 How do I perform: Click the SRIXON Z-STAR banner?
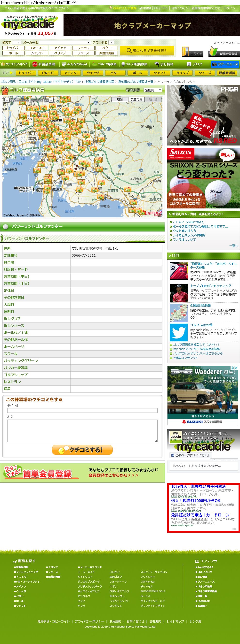tap(203, 178)
